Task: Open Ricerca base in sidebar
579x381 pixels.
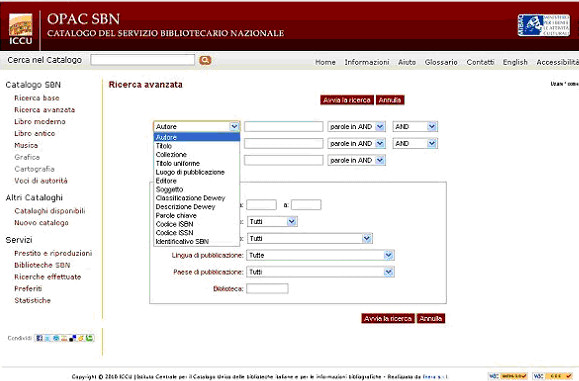Action: point(37,98)
